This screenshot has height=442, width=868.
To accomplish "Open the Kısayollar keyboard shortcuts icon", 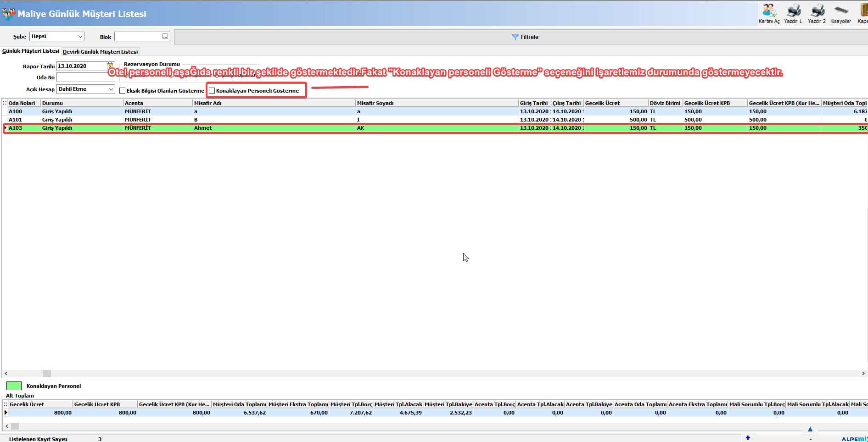I will [x=841, y=13].
